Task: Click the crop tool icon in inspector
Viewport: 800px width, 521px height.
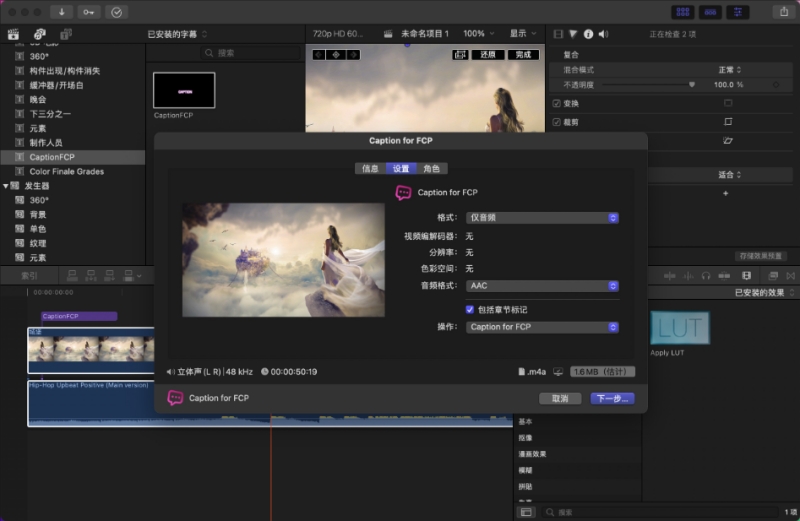Action: (x=728, y=122)
